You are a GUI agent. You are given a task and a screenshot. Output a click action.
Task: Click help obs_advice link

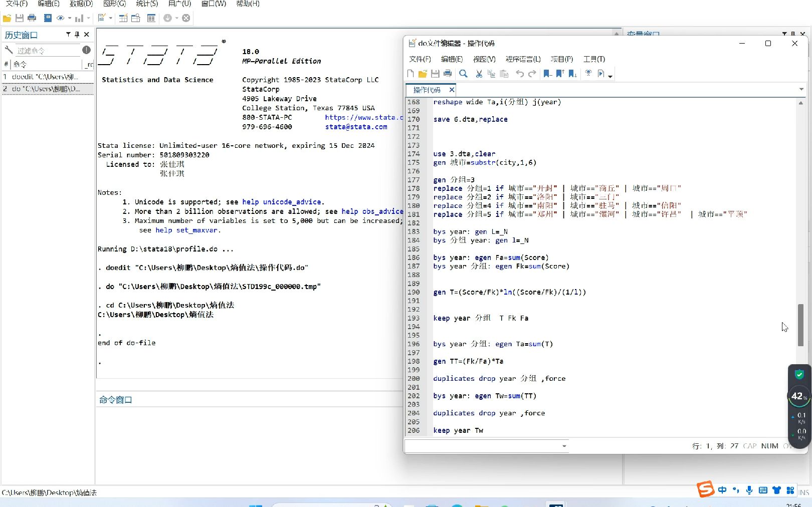[372, 211]
